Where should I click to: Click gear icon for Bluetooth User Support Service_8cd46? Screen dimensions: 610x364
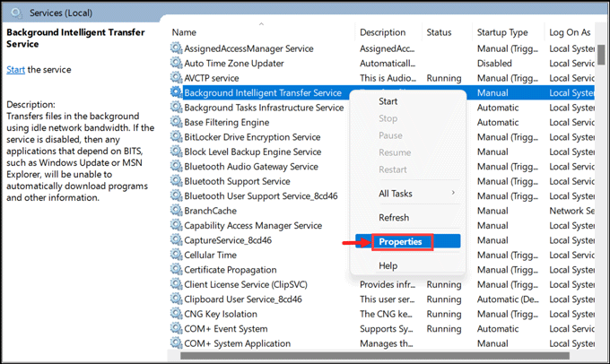tap(176, 196)
